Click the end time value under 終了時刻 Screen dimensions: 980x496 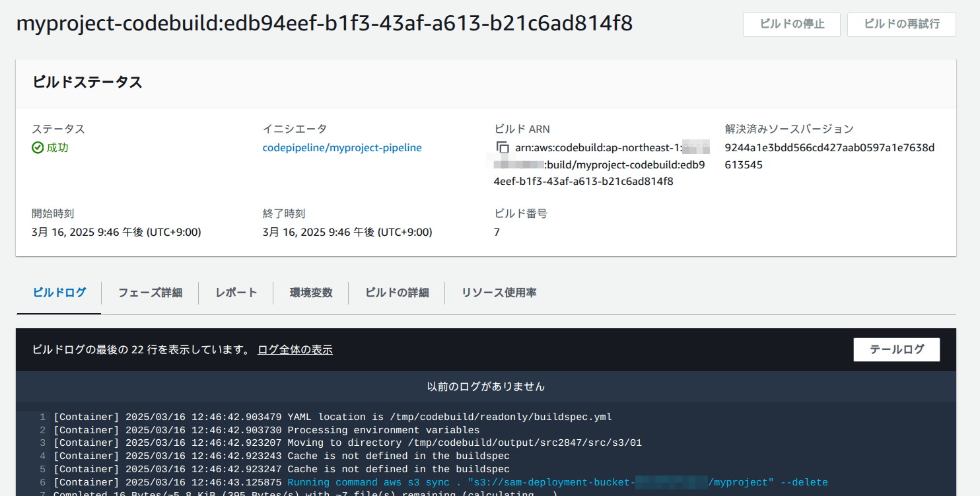click(x=347, y=232)
